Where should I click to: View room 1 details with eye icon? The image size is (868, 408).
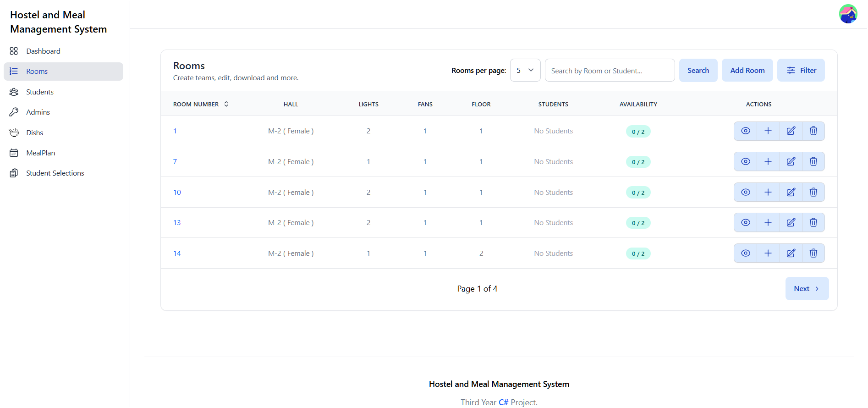(746, 131)
